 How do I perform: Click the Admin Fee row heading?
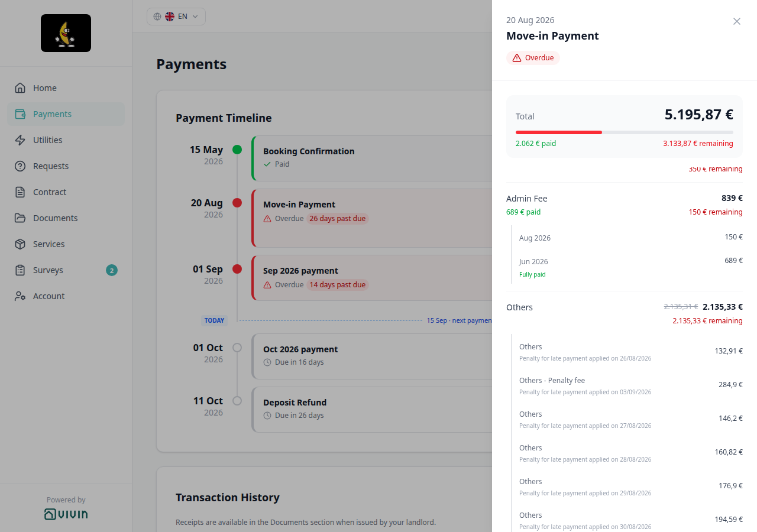pos(527,199)
